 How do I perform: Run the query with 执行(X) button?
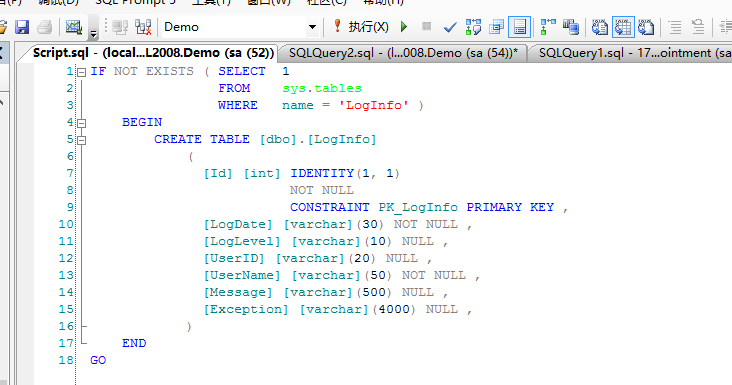tap(360, 27)
